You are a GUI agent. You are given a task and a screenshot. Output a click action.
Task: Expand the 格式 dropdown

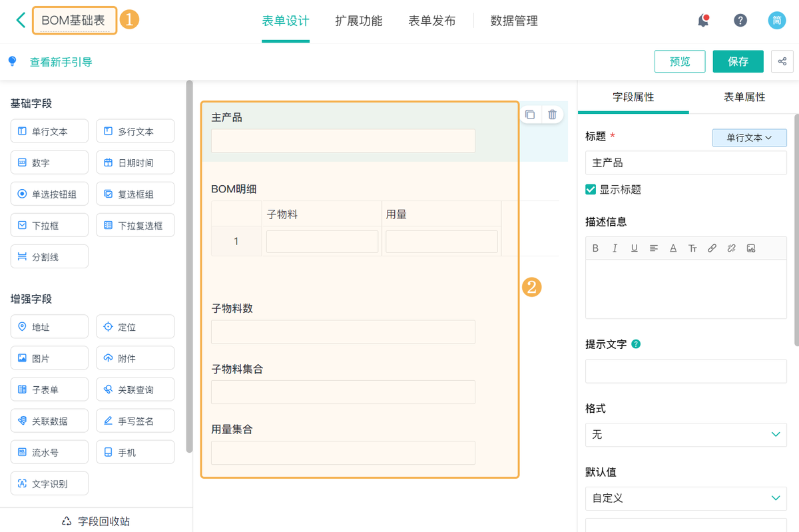(686, 434)
